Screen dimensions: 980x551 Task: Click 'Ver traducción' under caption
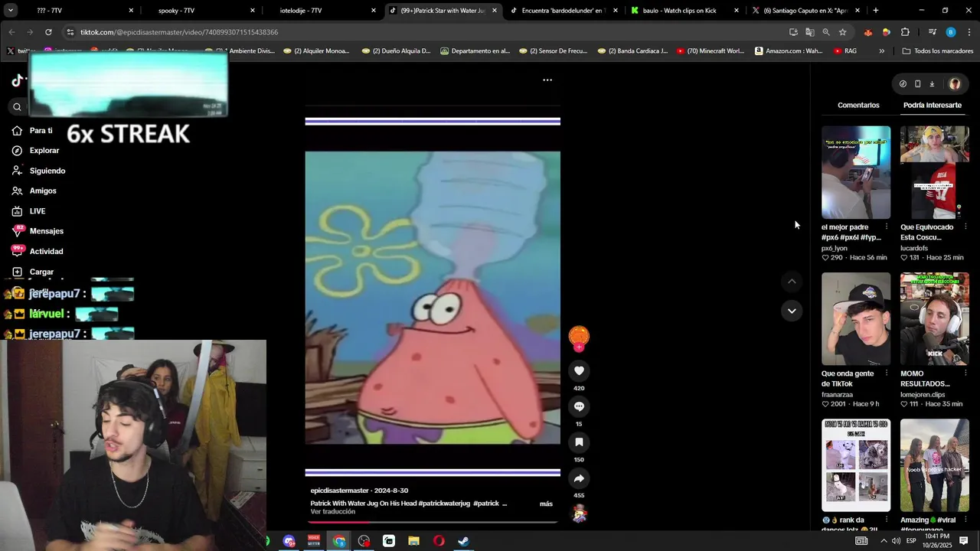[333, 512]
